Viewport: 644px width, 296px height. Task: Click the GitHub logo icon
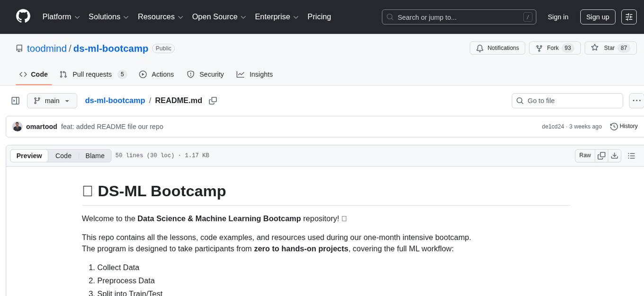click(23, 17)
